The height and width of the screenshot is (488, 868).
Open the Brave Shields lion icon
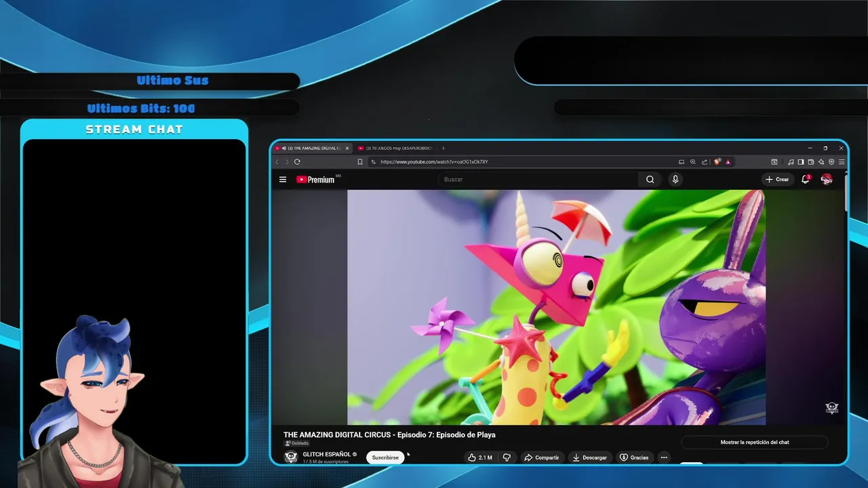(x=717, y=162)
